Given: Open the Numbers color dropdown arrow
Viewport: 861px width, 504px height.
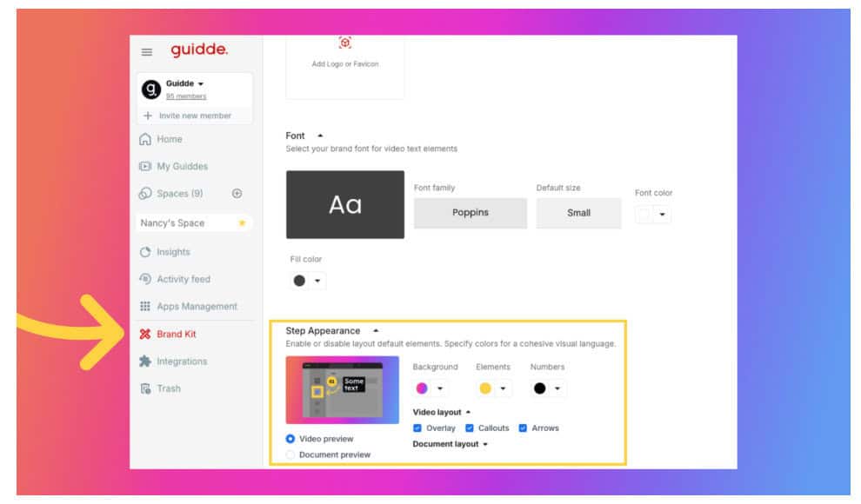Looking at the screenshot, I should (557, 388).
